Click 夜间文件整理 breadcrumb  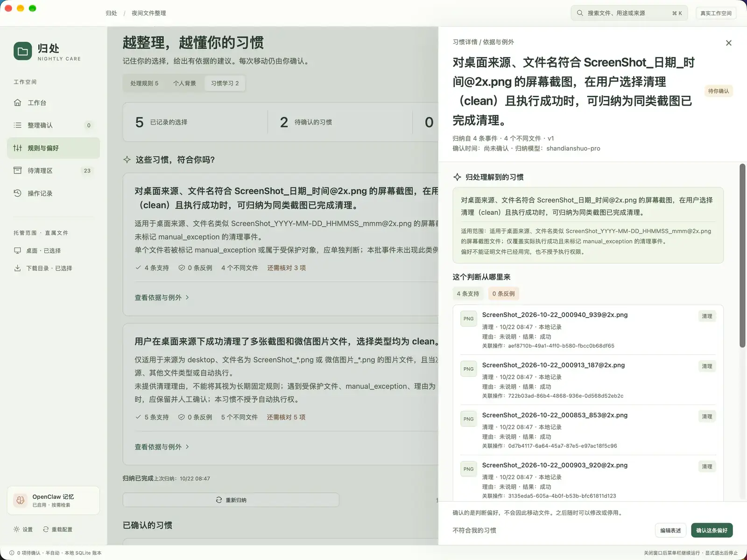coord(148,13)
